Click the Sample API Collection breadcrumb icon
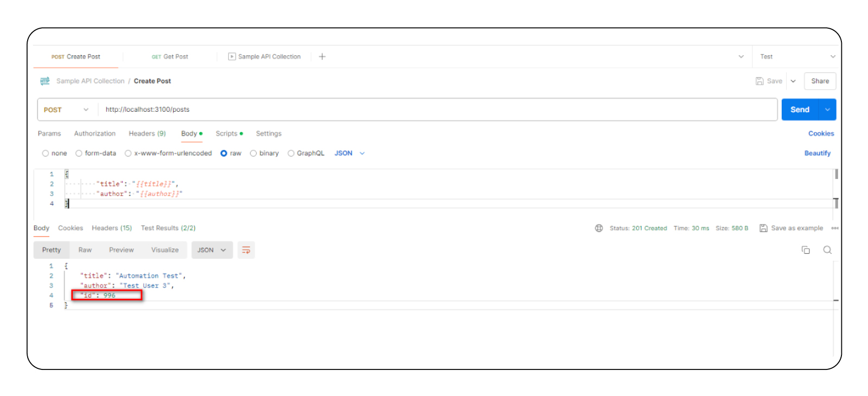 [x=44, y=81]
